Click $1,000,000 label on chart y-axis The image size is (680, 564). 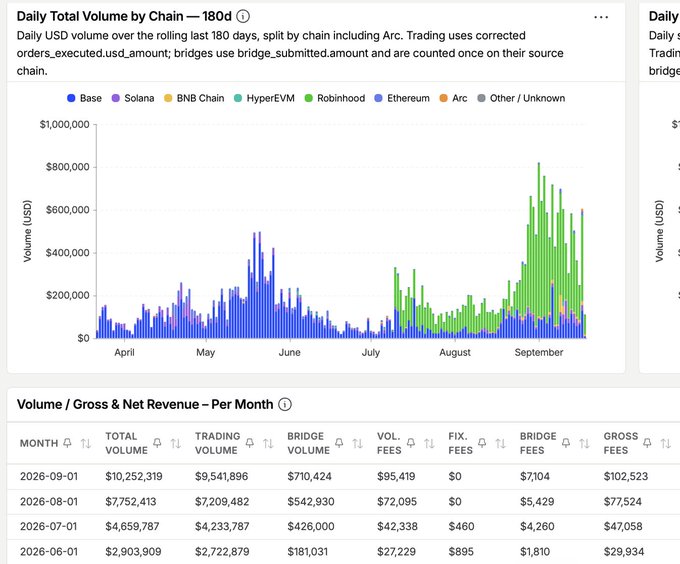65,124
